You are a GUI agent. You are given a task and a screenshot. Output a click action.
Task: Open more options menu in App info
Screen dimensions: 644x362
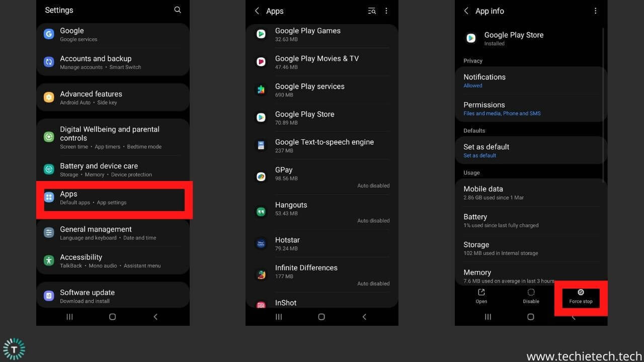pos(596,11)
